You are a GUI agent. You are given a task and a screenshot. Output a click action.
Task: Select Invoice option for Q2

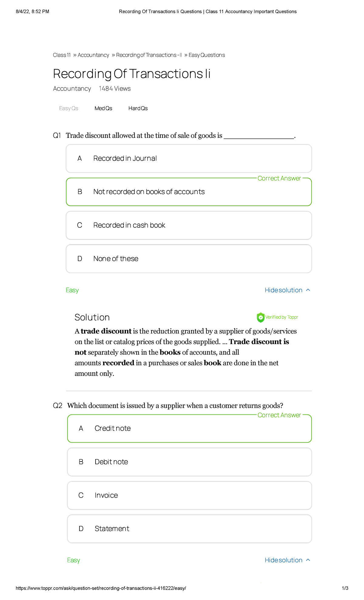coord(189,495)
